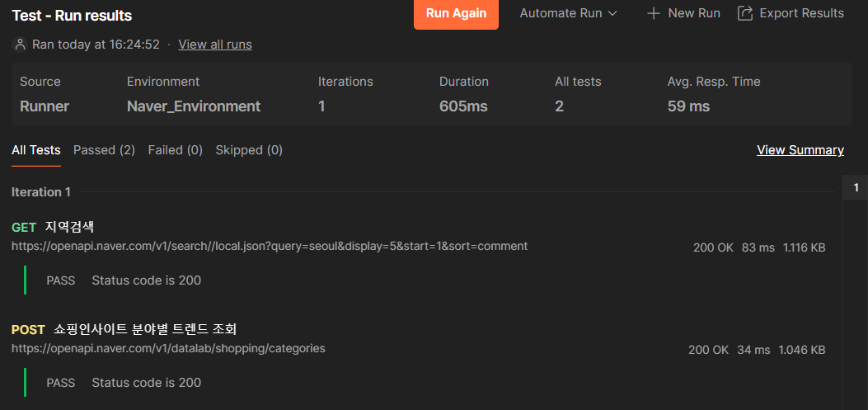The image size is (868, 410).
Task: Click the Test - Run results title
Action: (72, 16)
